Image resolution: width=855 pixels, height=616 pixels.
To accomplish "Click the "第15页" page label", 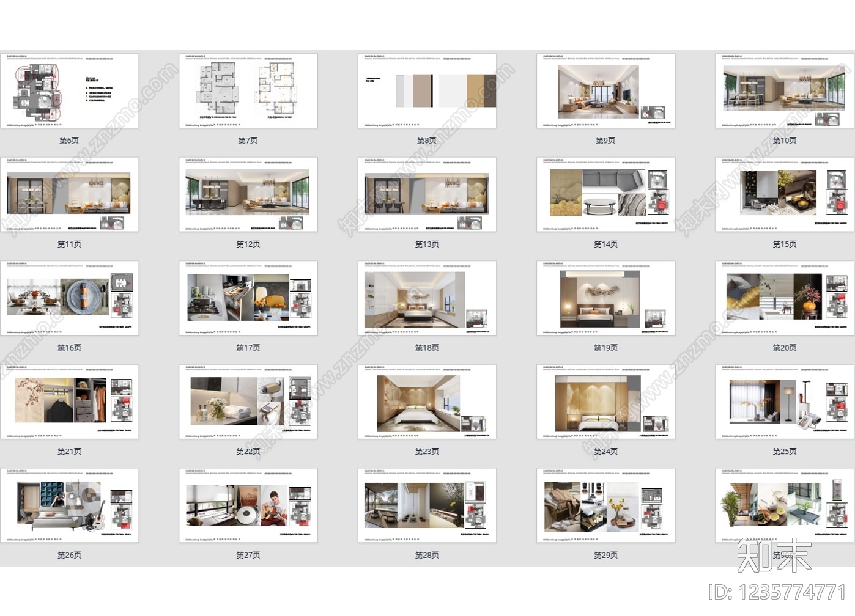I will [x=785, y=244].
